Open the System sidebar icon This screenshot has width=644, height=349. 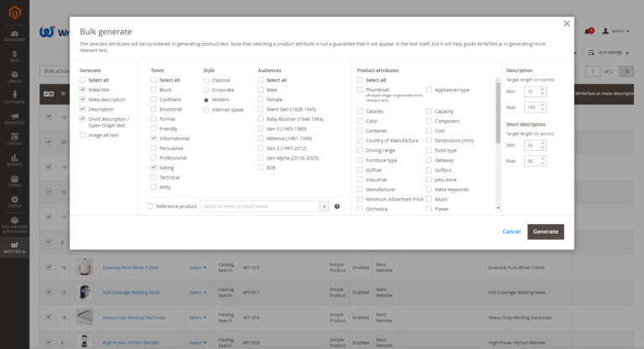tap(15, 202)
